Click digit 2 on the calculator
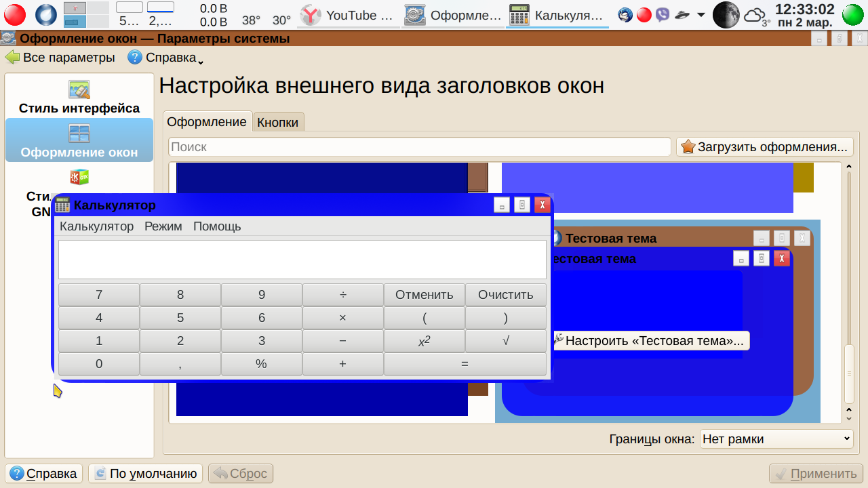Image resolution: width=868 pixels, height=488 pixels. click(x=180, y=341)
